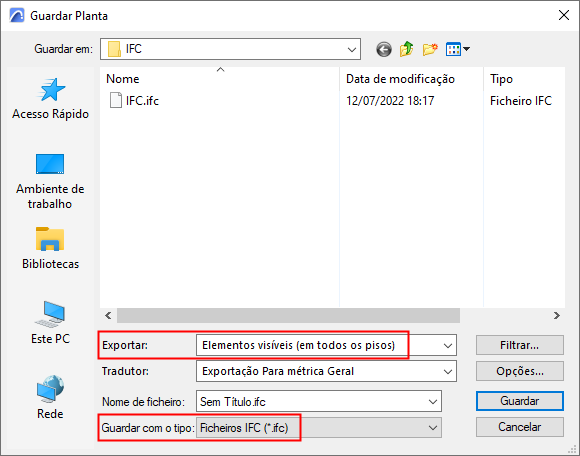Open Acesso Rápido location
Image resolution: width=580 pixels, height=456 pixels.
pyautogui.click(x=50, y=99)
